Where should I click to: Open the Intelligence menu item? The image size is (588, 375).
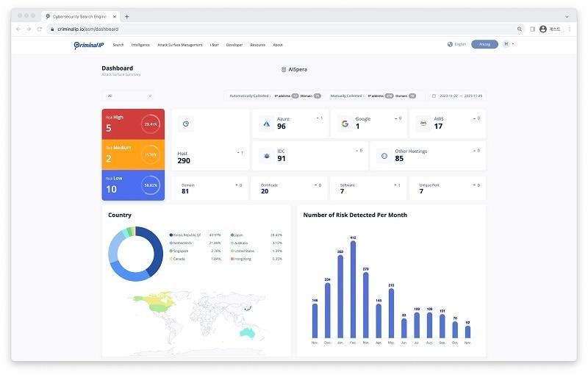coord(140,45)
